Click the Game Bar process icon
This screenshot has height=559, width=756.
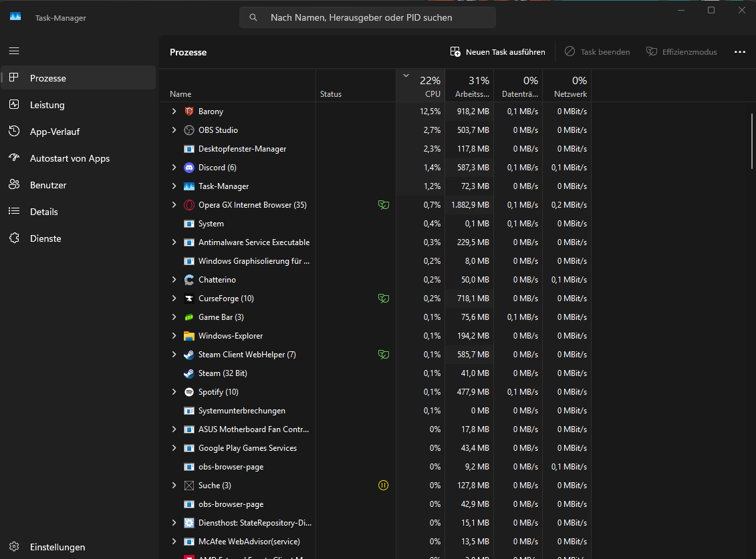(189, 317)
